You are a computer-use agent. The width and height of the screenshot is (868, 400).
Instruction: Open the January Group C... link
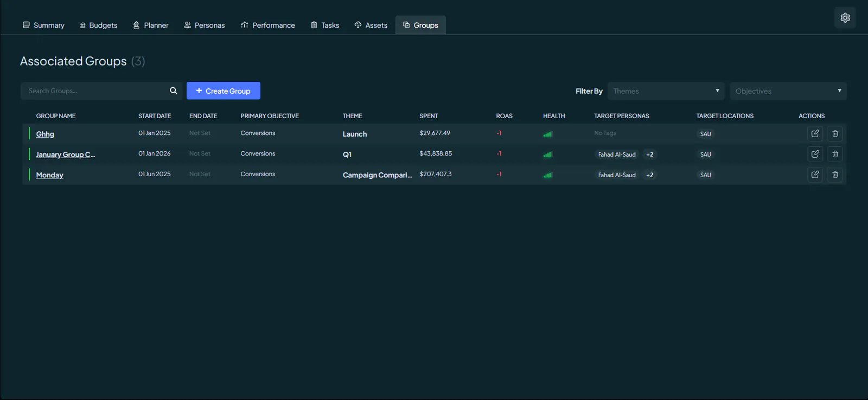[x=65, y=154]
